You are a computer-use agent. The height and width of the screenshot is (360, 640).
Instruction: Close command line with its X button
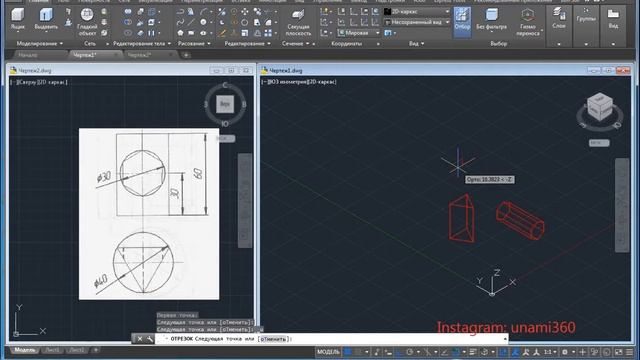[140, 339]
